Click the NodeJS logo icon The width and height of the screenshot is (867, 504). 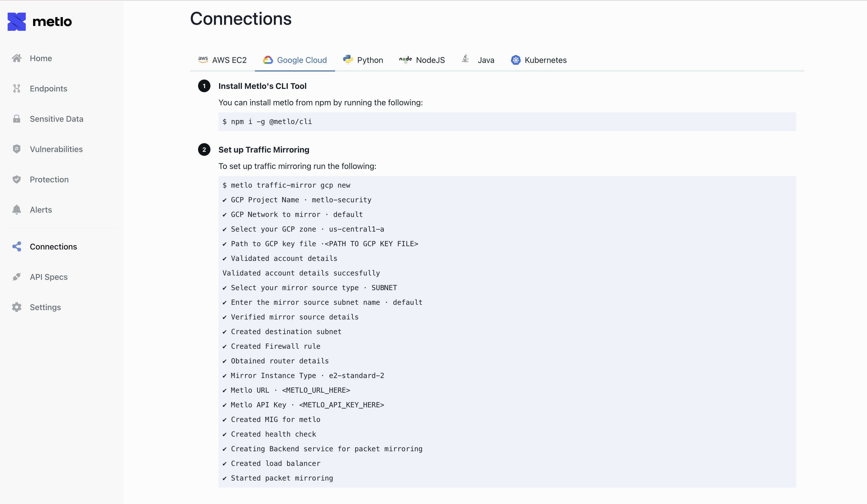click(405, 60)
